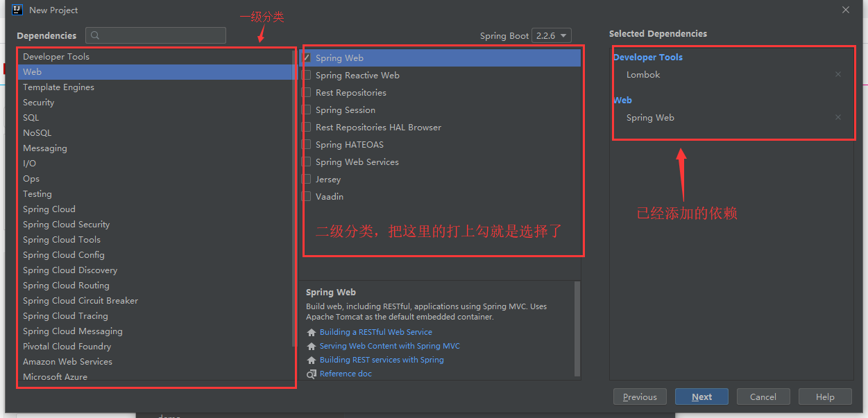
Task: Click the Reference doc document icon
Action: point(312,374)
